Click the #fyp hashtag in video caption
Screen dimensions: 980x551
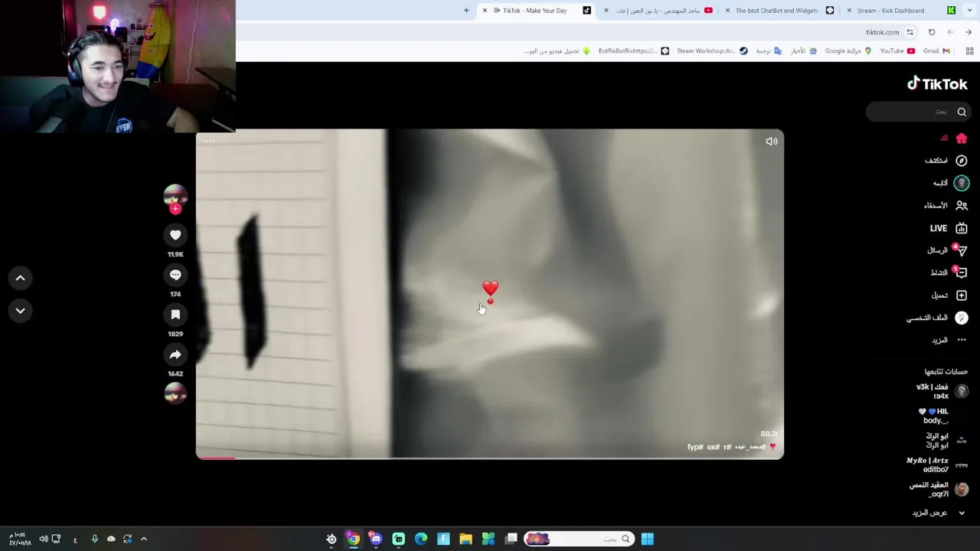pyautogui.click(x=695, y=447)
